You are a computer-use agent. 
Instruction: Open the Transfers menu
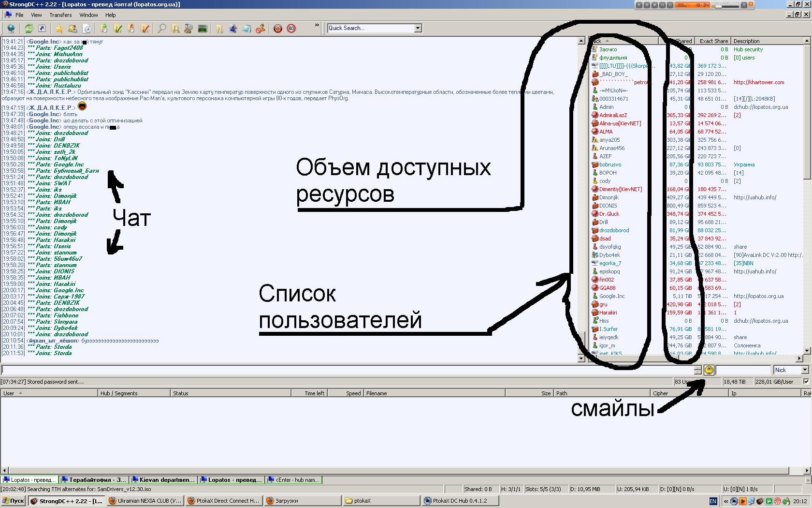(x=60, y=15)
